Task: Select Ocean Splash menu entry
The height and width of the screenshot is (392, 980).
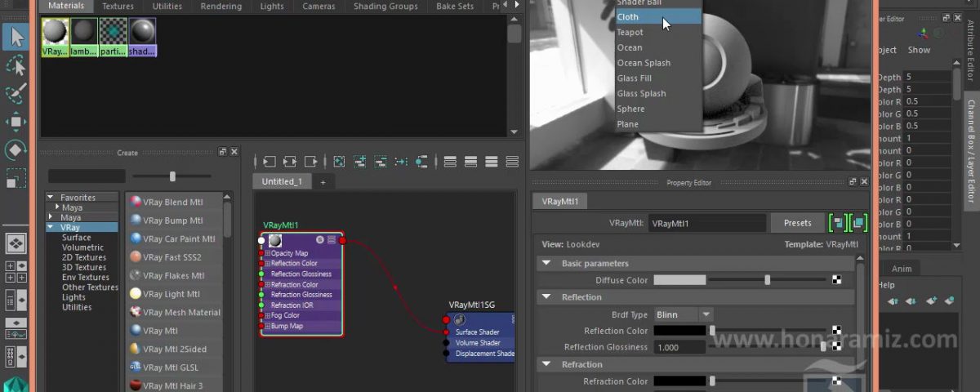Action: [658, 63]
